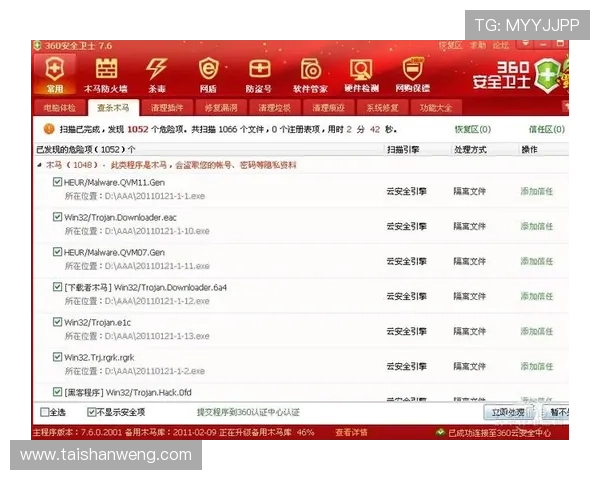600x480 pixels.
Task: Switch to the 系统修复 tab
Action: point(382,108)
